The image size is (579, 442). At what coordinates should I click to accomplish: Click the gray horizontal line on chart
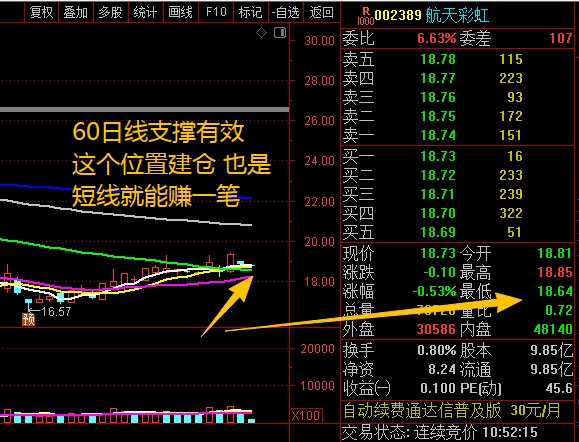[x=144, y=110]
